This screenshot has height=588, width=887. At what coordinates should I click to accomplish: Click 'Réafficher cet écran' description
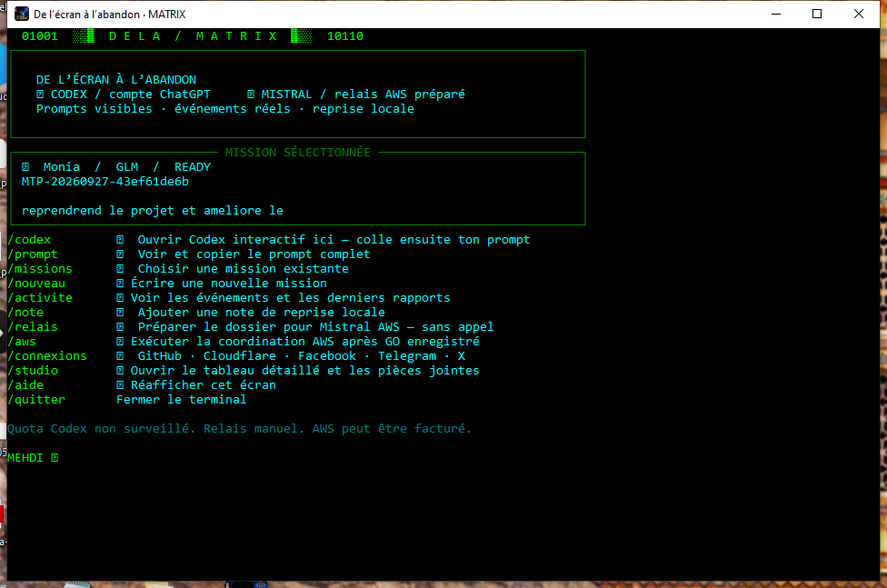click(x=204, y=384)
